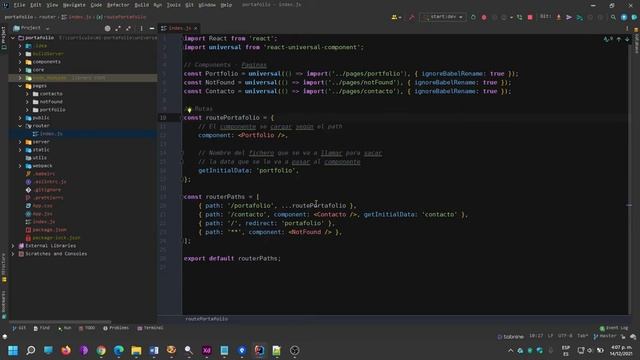
Task: Jump to next highlighted problem arrow
Action: pos(627,39)
